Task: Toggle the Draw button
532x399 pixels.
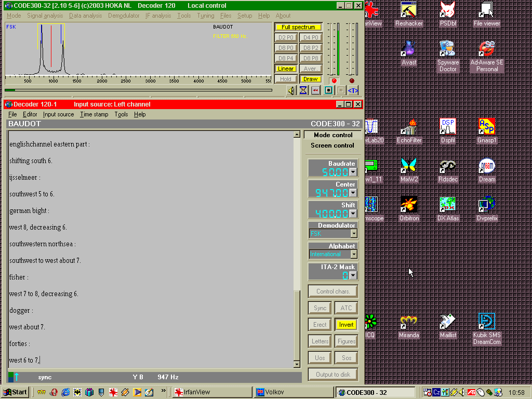Action: click(311, 79)
